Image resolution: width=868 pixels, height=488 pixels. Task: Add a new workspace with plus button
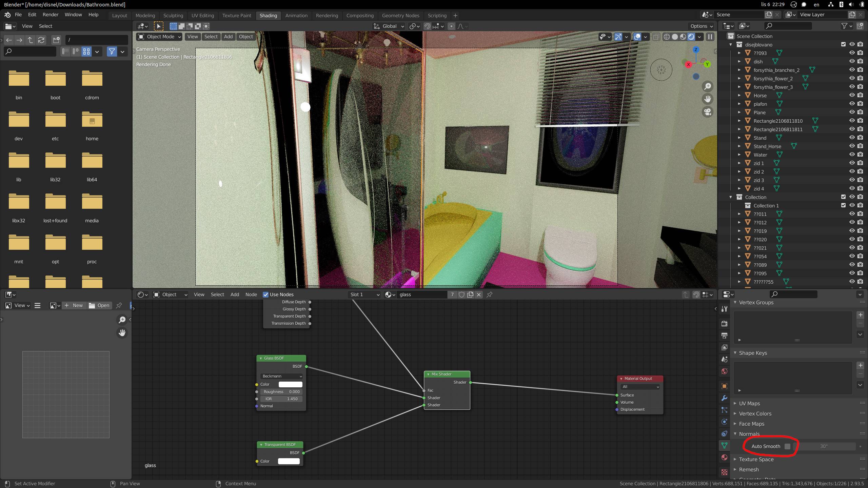pos(455,16)
